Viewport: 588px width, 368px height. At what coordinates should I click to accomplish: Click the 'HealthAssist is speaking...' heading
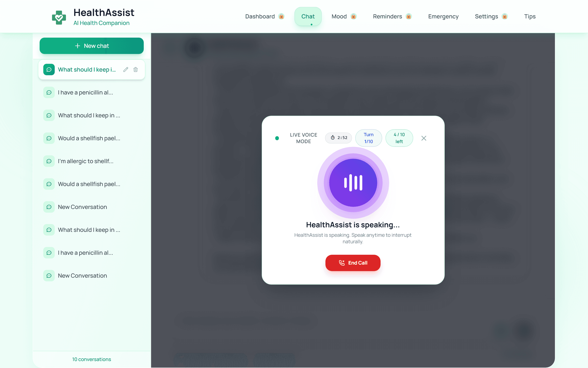(353, 225)
